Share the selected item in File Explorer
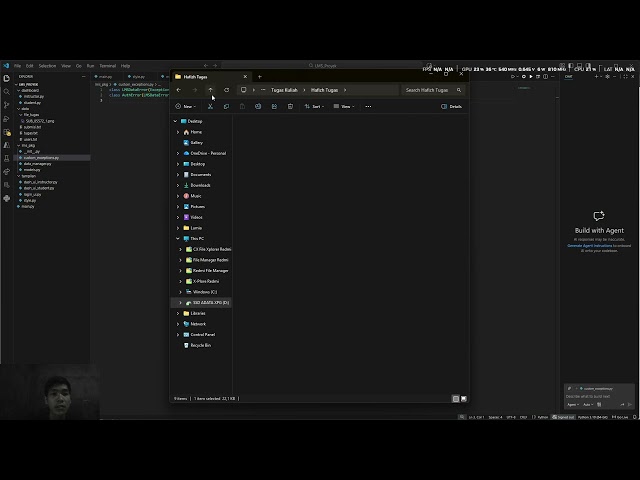 pyautogui.click(x=274, y=107)
